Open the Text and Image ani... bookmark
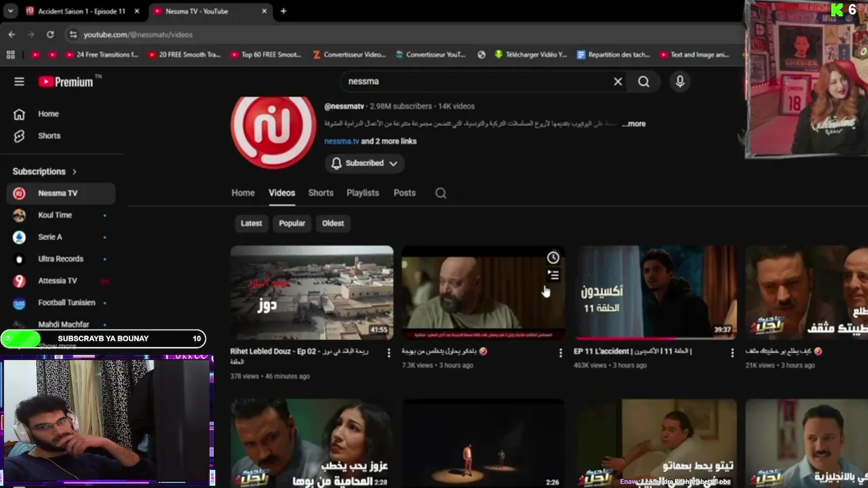This screenshot has width=868, height=488. 694,54
